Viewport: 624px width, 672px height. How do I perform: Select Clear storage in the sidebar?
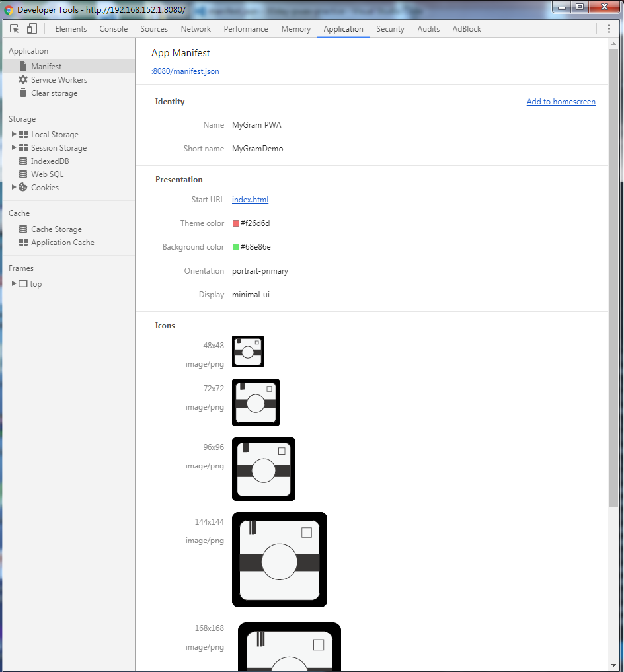coord(69,93)
